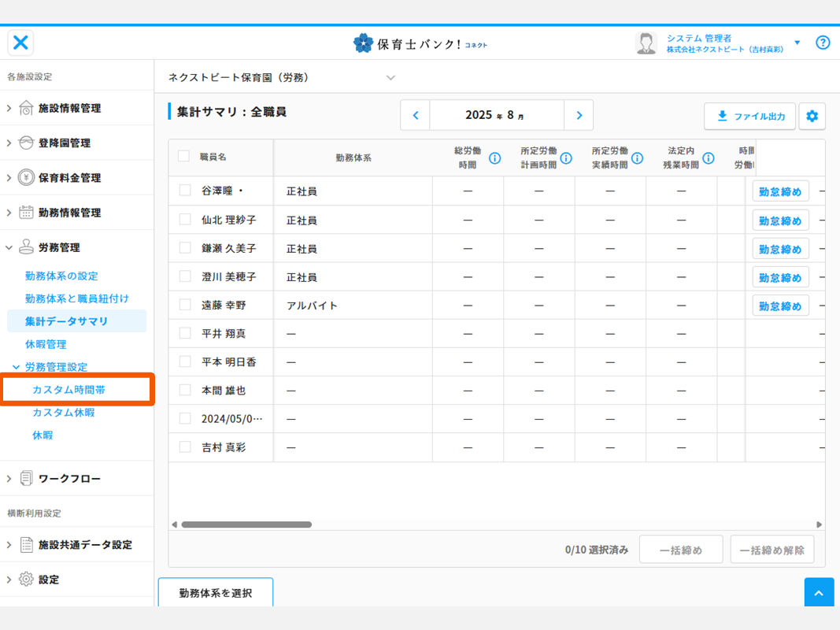Click info icon beside 総労働時間

pos(495,158)
